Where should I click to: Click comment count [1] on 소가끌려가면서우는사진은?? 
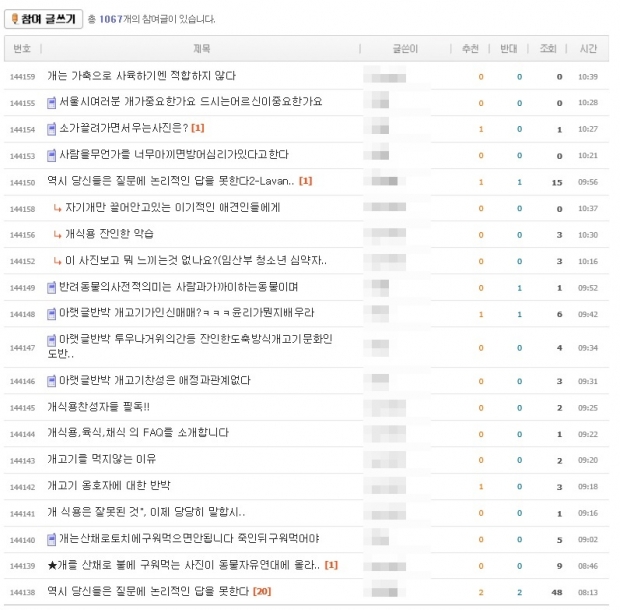(198, 128)
